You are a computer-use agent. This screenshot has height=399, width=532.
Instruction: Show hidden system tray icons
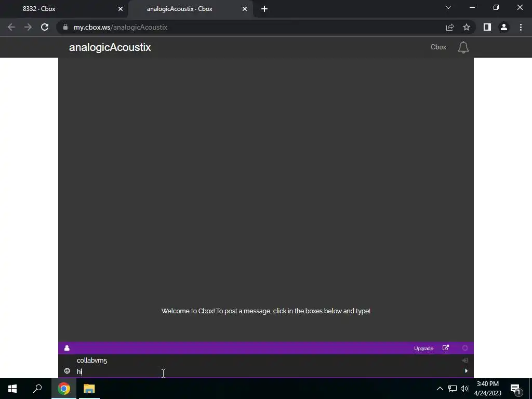tap(440, 389)
